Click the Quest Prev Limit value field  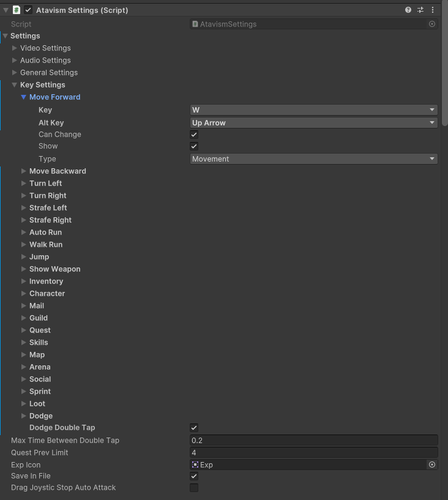(x=313, y=453)
